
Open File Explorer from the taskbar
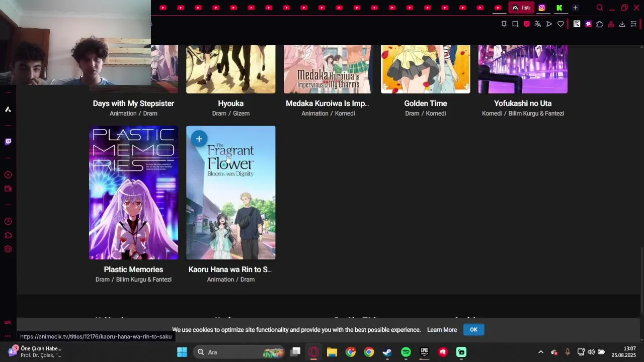point(332,352)
